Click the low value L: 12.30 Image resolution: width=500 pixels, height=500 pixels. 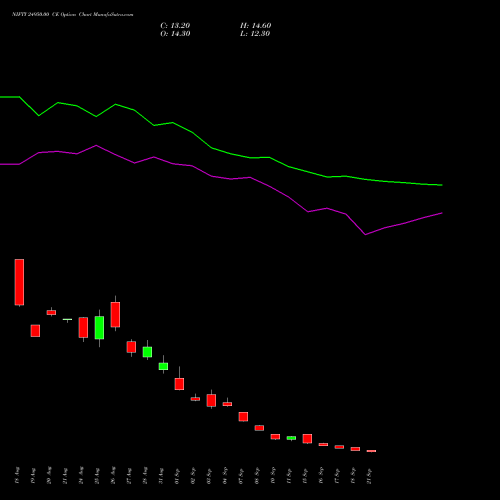(255, 34)
